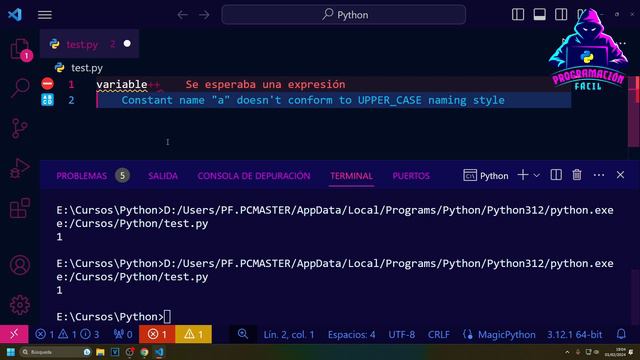Select interpreter 3.12.1 64-bit
Screen dimensions: 640x360
pyautogui.click(x=575, y=335)
